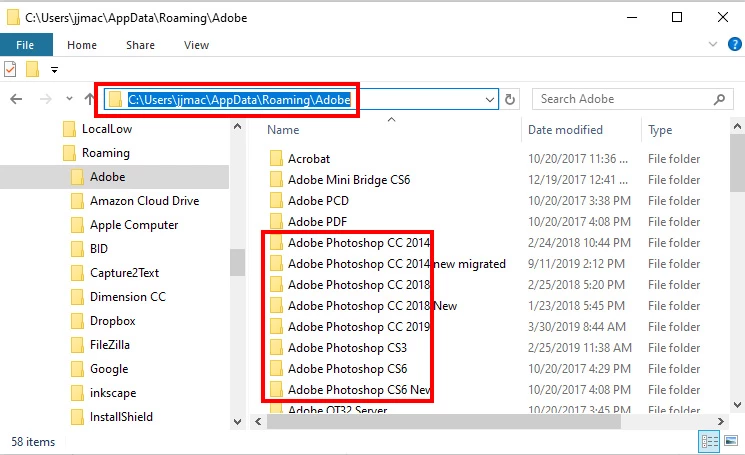Select the Adobe Photoshop CS3 folder
This screenshot has width=745, height=455.
click(347, 347)
